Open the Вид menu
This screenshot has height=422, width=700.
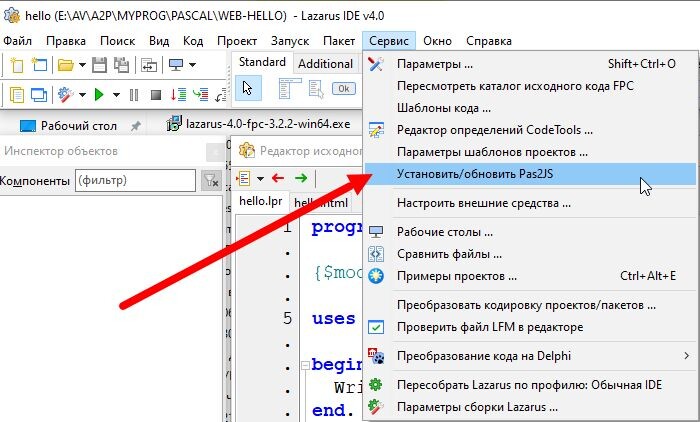(x=159, y=41)
